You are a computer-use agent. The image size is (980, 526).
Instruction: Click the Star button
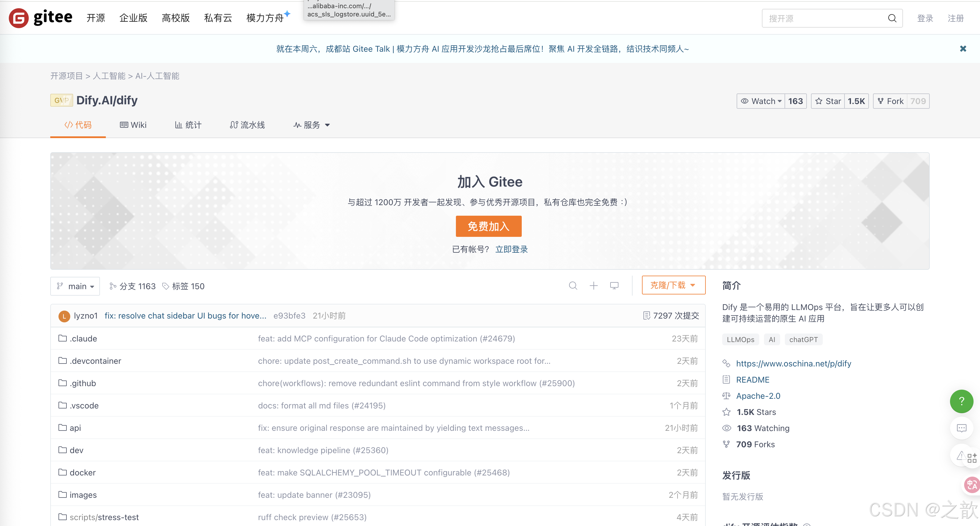click(x=828, y=101)
